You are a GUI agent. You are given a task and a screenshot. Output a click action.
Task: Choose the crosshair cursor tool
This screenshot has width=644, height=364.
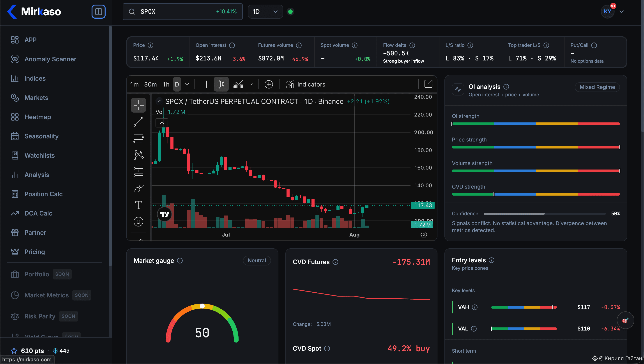[138, 105]
